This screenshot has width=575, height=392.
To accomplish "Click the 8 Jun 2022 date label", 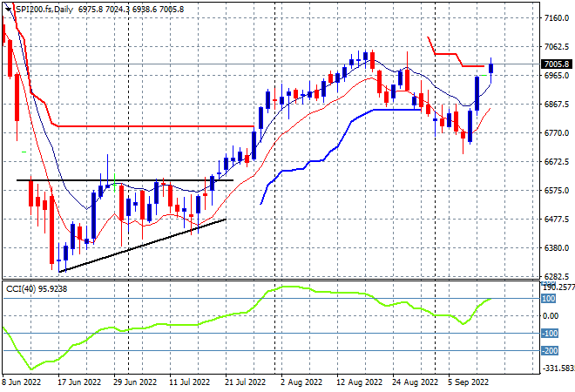I will tap(22, 382).
